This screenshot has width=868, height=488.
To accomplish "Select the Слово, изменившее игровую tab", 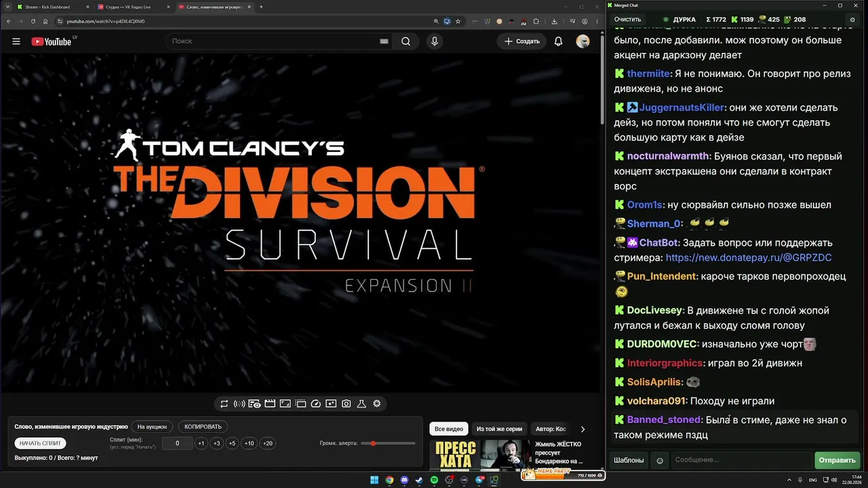I will click(214, 7).
